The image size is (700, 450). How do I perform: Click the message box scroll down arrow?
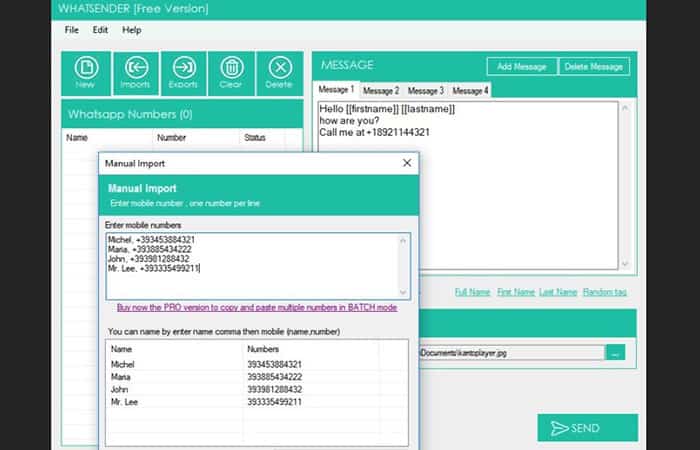point(625,263)
